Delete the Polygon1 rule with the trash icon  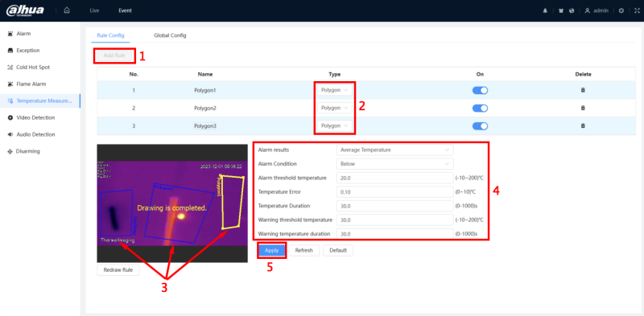click(x=583, y=90)
